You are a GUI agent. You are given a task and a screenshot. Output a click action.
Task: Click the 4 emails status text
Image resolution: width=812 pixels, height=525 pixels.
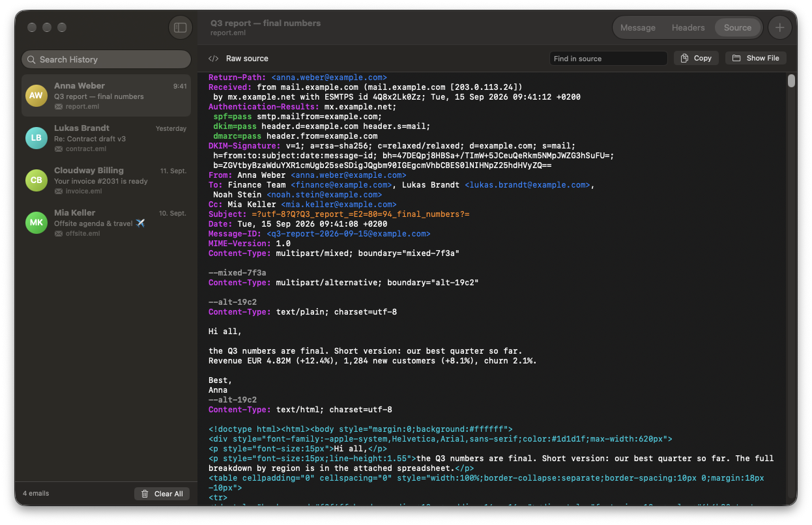pyautogui.click(x=36, y=493)
